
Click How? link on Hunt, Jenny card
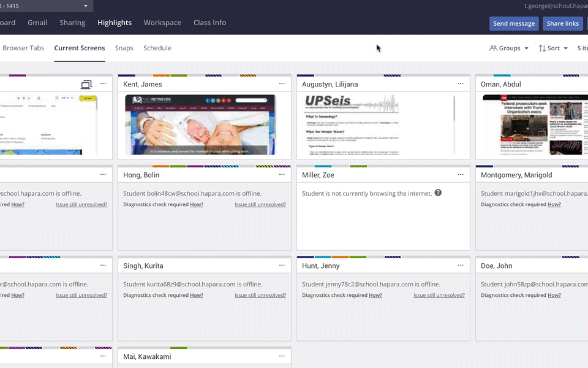[x=375, y=295]
